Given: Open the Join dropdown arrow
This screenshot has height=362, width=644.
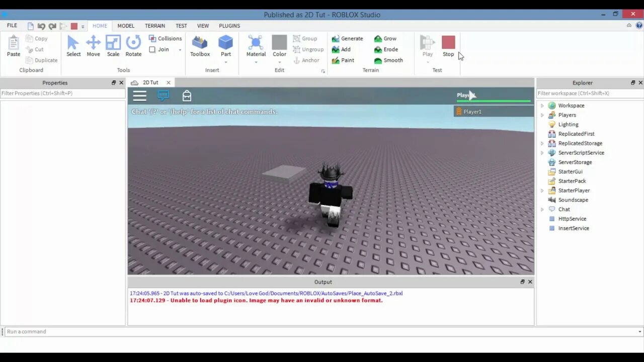Looking at the screenshot, I should (x=180, y=50).
